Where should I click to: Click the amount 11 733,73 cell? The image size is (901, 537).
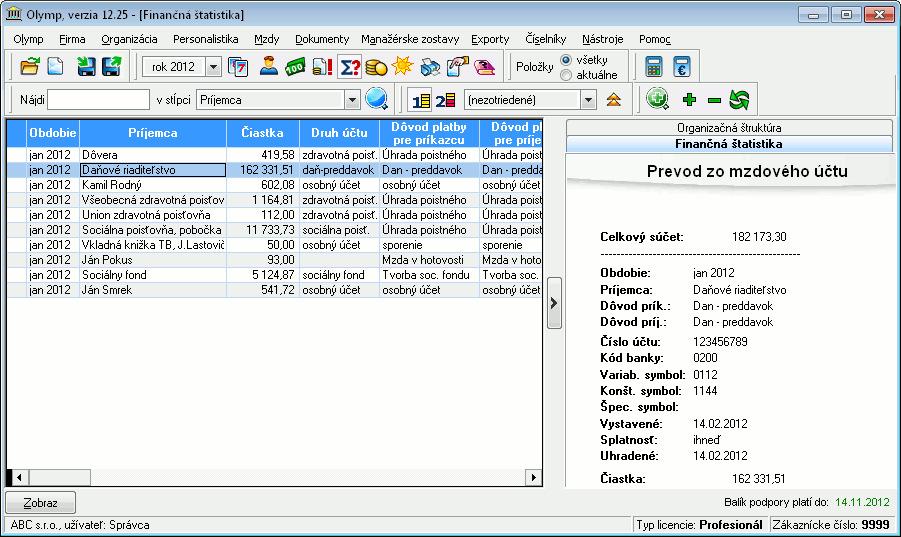tap(263, 230)
